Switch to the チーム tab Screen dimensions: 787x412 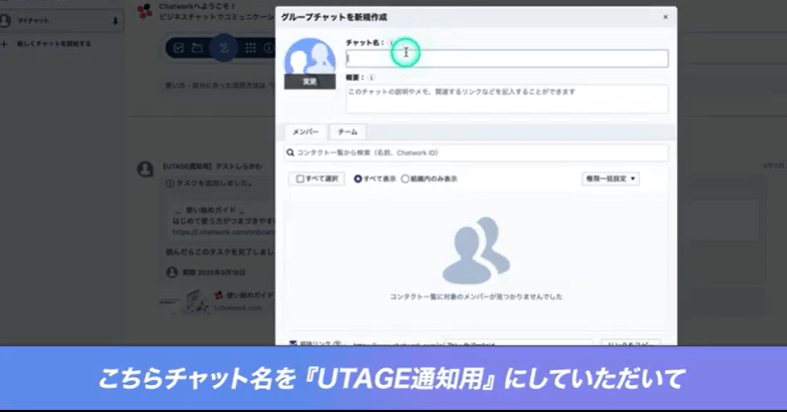[x=347, y=132]
